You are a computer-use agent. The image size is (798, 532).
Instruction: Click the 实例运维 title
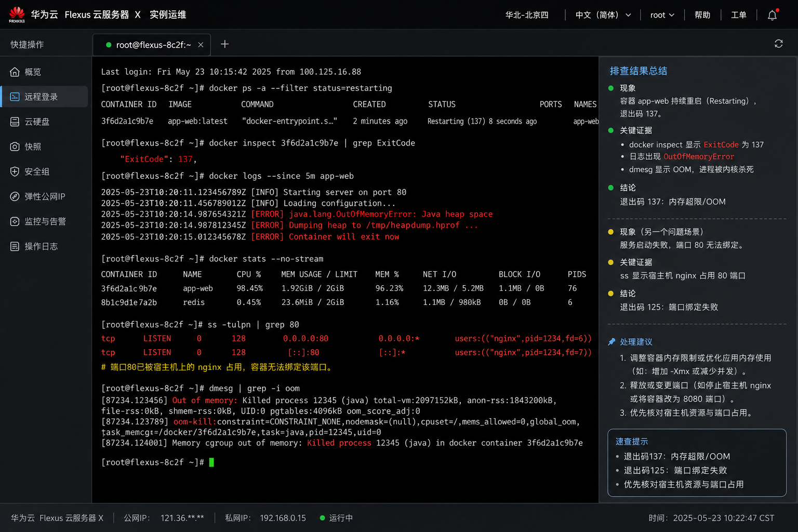168,15
